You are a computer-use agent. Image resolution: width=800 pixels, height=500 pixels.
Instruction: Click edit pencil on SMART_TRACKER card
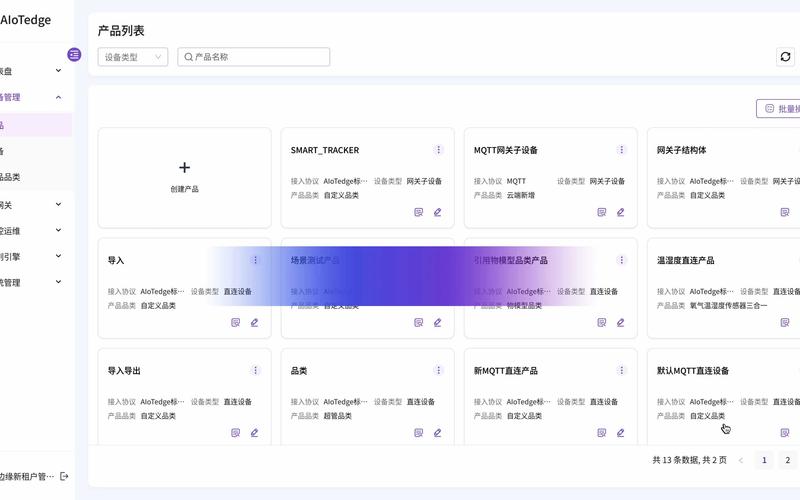[437, 212]
